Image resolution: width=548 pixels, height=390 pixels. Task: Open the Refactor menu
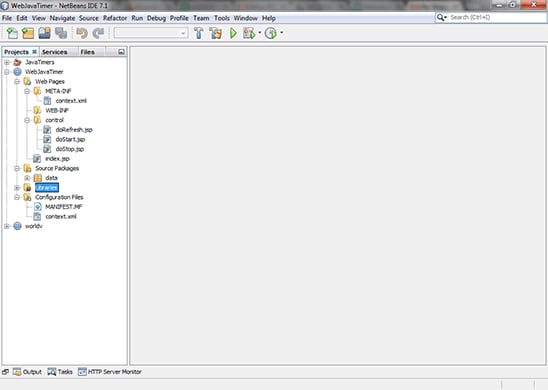[115, 18]
